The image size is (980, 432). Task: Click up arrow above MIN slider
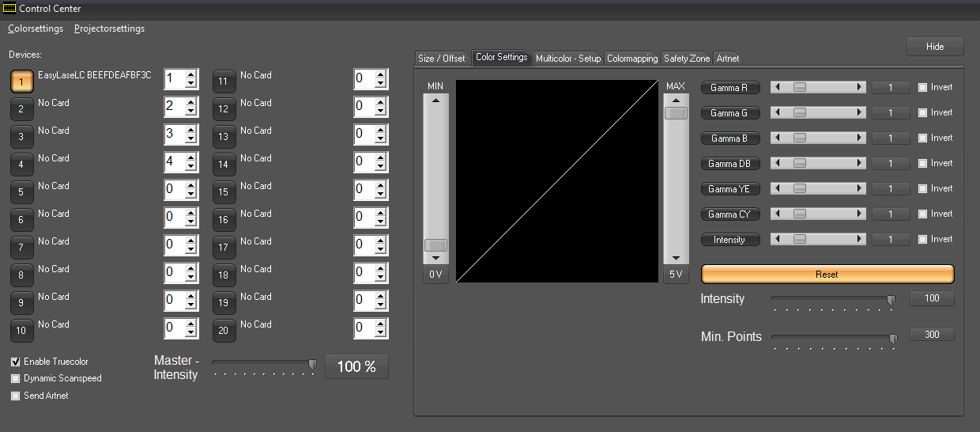coord(435,100)
